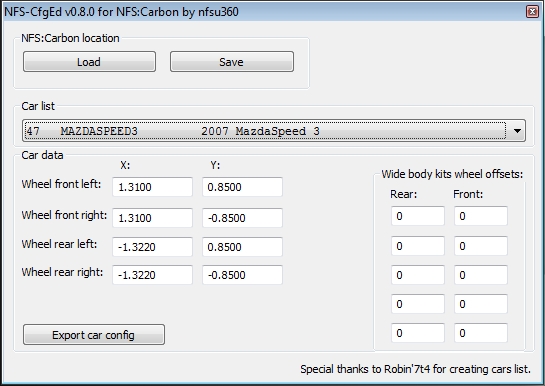Edit Wheel rear right Y field
545x386 pixels.
[x=242, y=275]
